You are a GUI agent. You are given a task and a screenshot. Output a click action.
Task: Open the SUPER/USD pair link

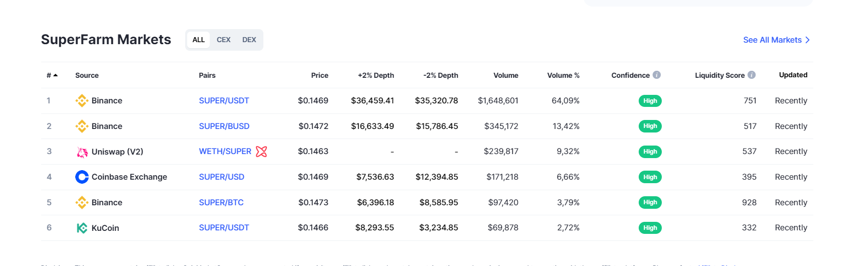pyautogui.click(x=222, y=177)
